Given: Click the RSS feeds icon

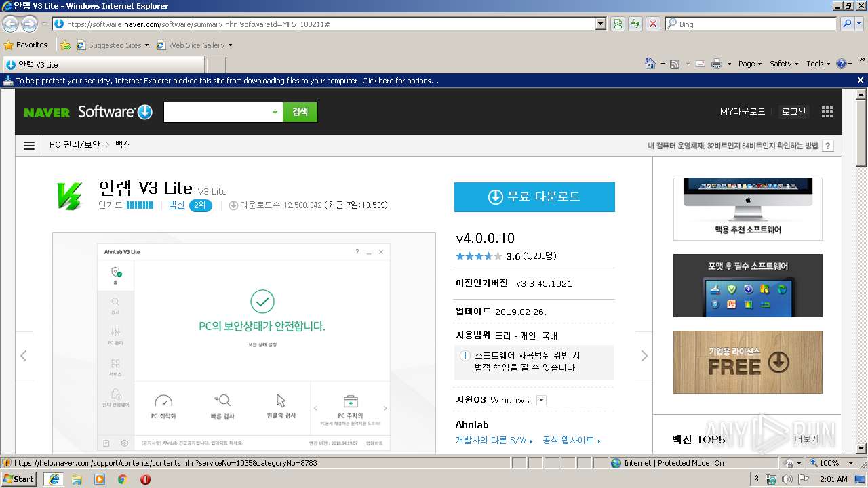Looking at the screenshot, I should 675,64.
